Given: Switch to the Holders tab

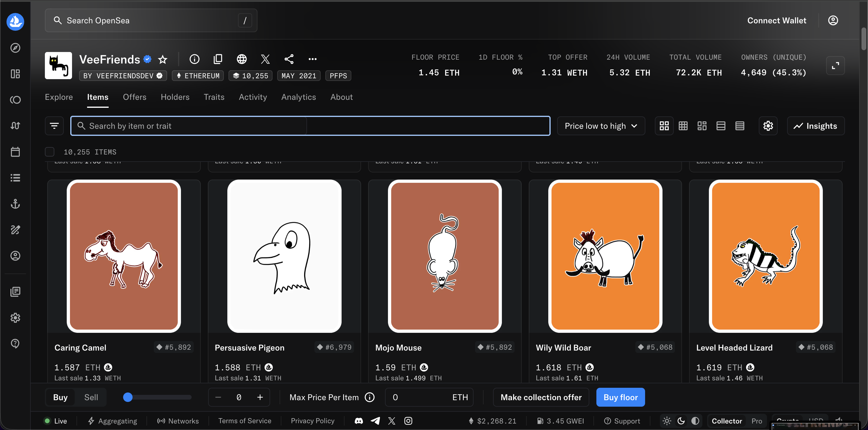Looking at the screenshot, I should 175,97.
